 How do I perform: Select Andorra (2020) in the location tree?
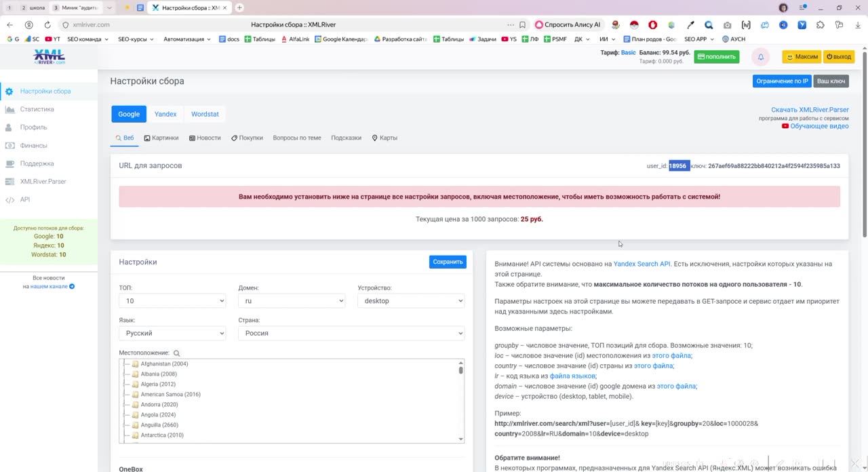[159, 405]
